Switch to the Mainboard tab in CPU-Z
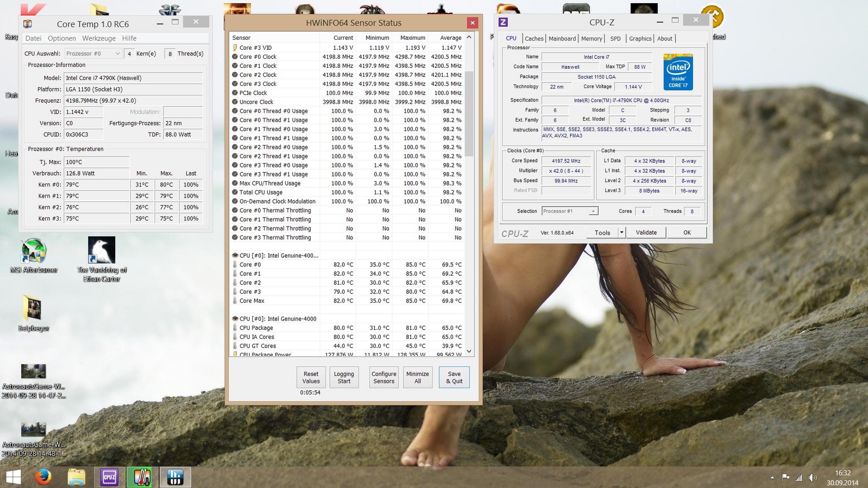 click(x=562, y=39)
